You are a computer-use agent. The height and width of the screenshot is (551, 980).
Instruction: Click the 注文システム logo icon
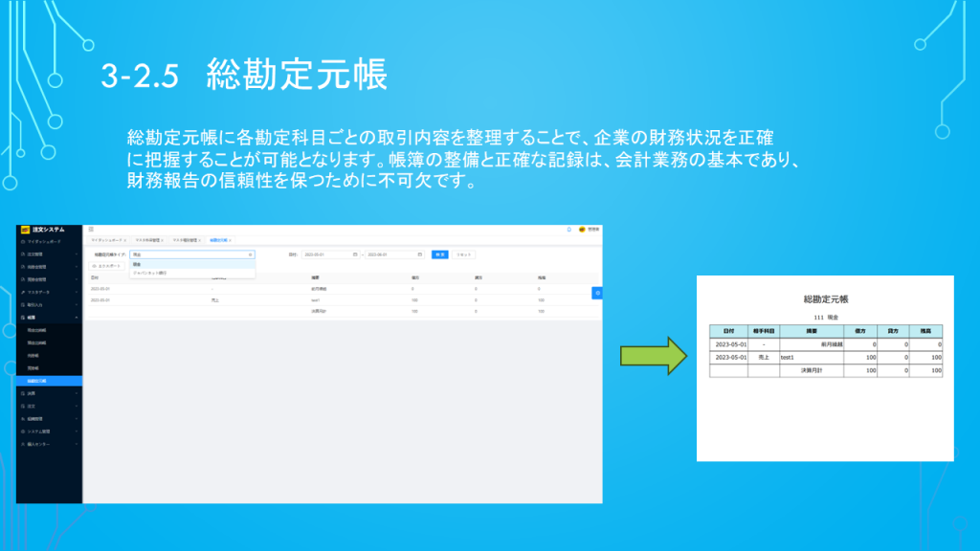click(25, 230)
